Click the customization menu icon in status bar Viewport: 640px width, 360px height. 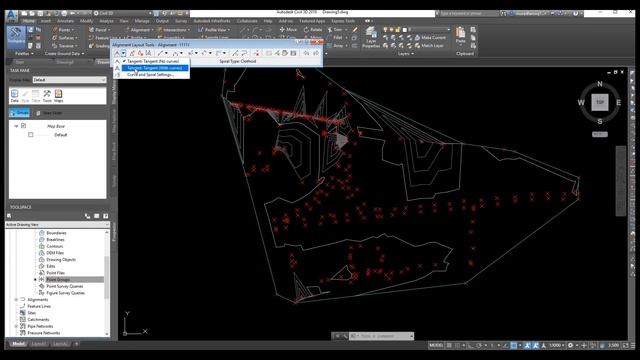coord(633,345)
